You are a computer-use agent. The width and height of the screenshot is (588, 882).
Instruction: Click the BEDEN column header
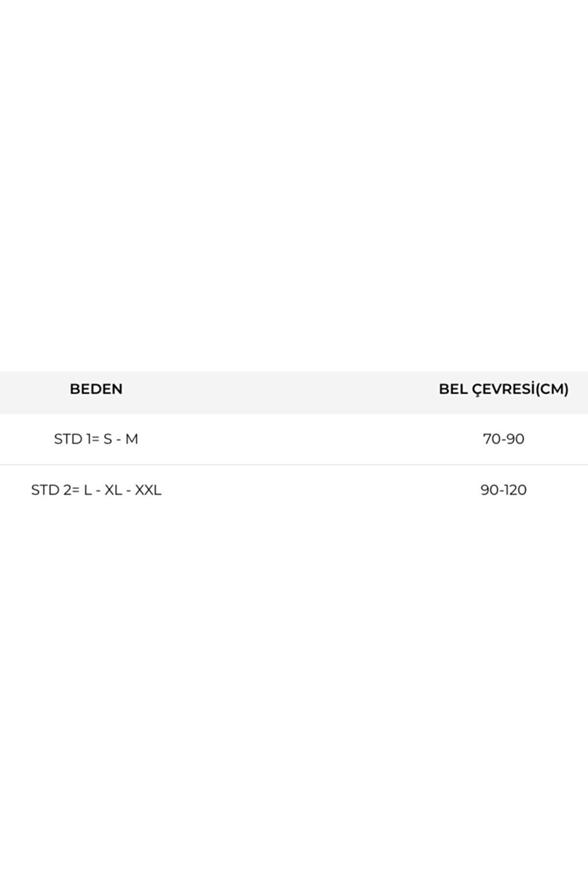click(x=96, y=389)
